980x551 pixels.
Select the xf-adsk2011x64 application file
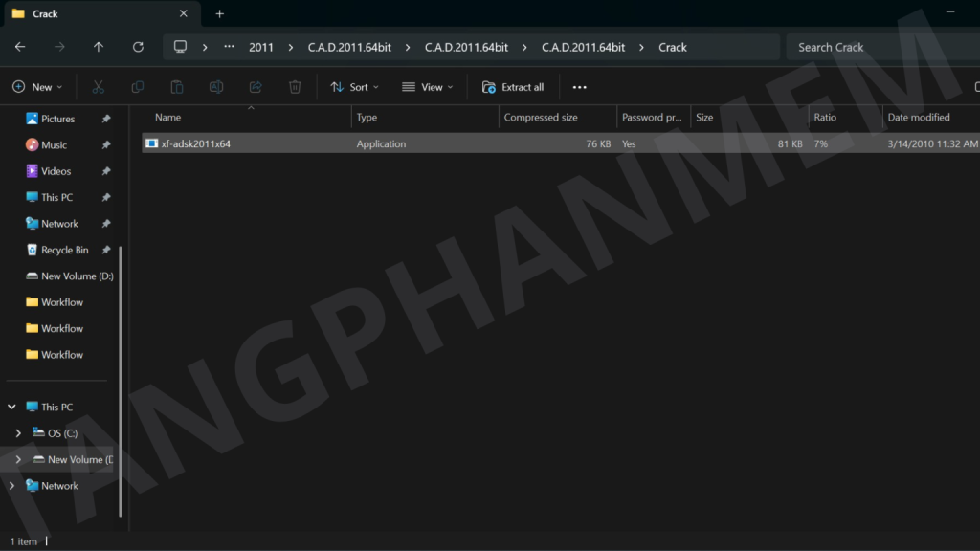point(196,144)
